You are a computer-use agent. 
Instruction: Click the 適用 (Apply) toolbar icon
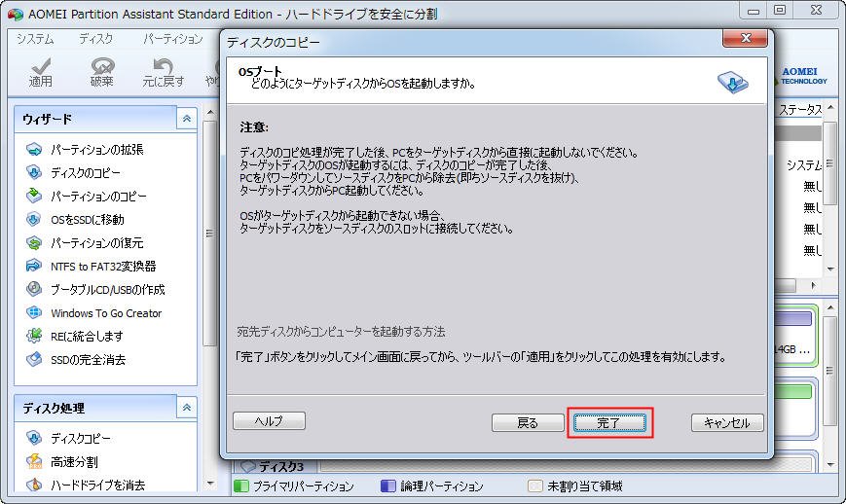click(41, 67)
